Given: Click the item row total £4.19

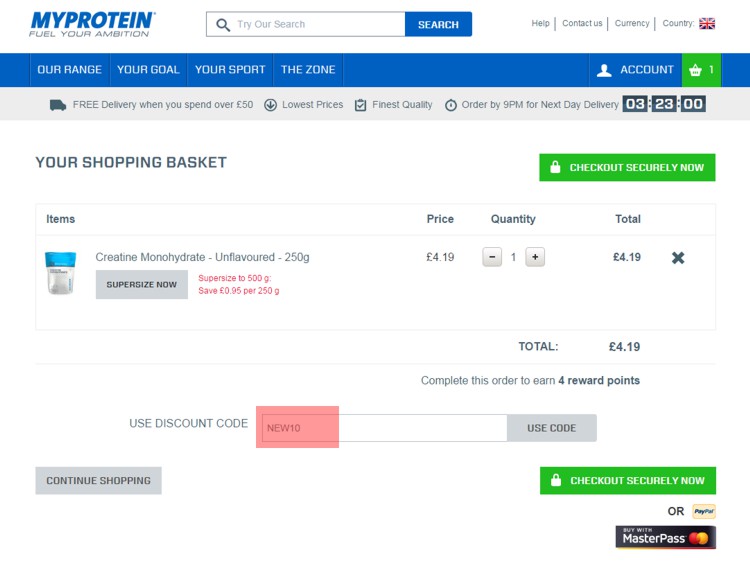Looking at the screenshot, I should pos(627,257).
